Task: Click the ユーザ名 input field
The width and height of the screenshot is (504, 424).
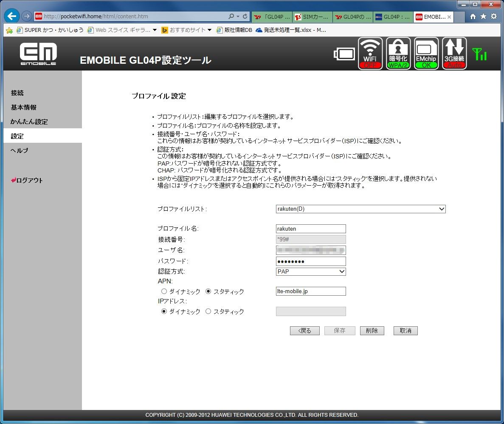Action: [x=311, y=250]
